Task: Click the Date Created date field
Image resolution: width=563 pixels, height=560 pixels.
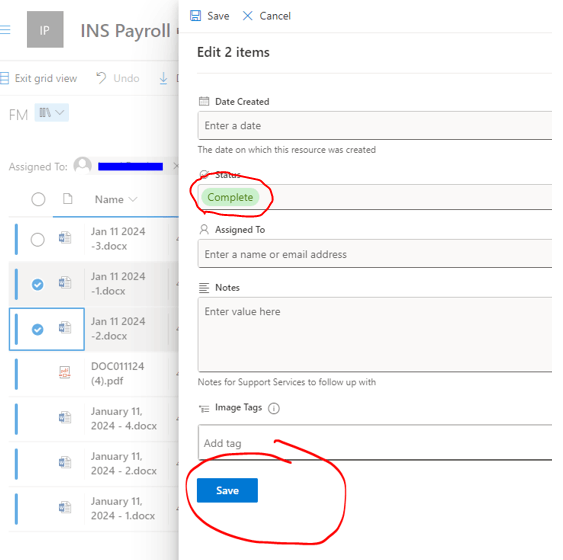Action: pyautogui.click(x=374, y=126)
